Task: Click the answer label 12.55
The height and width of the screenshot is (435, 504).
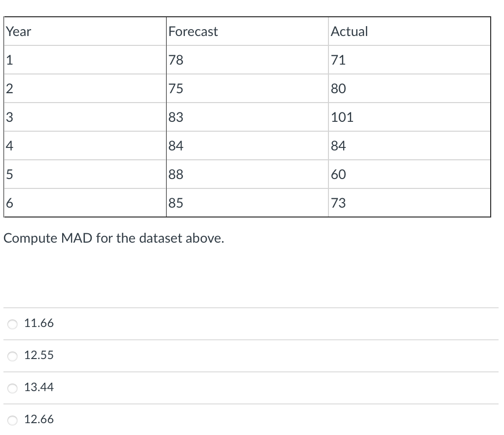Action: [x=39, y=355]
